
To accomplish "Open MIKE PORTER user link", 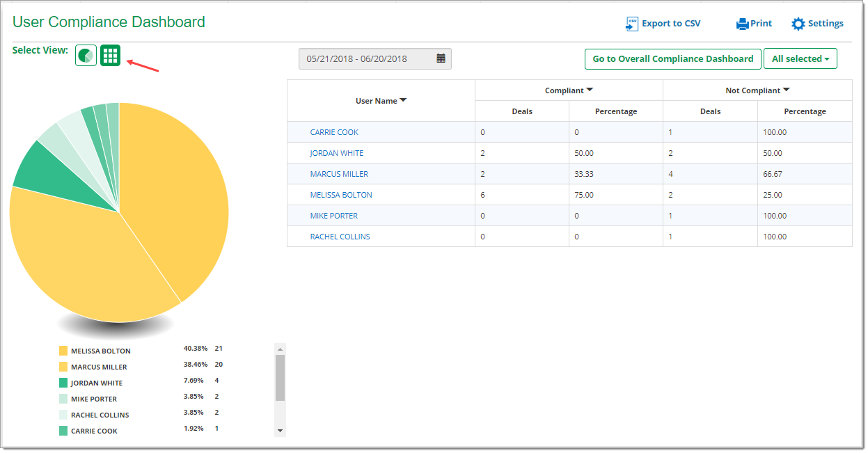I will coord(334,216).
